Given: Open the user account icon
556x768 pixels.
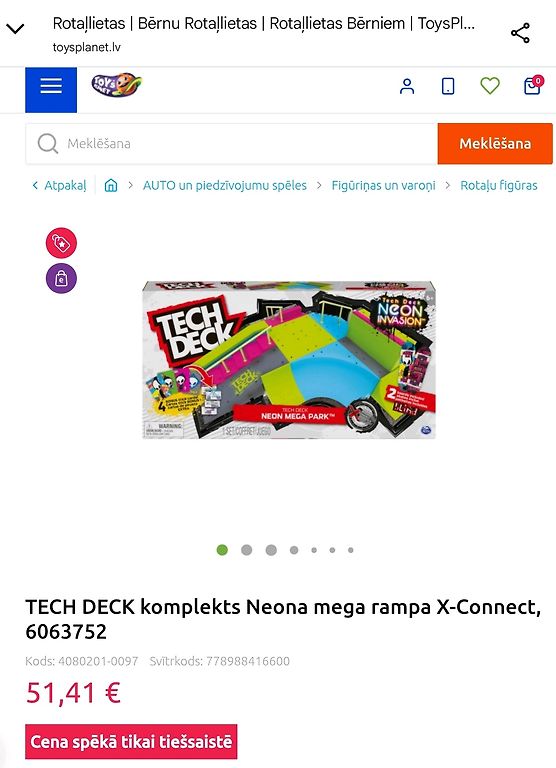Looking at the screenshot, I should 407,86.
